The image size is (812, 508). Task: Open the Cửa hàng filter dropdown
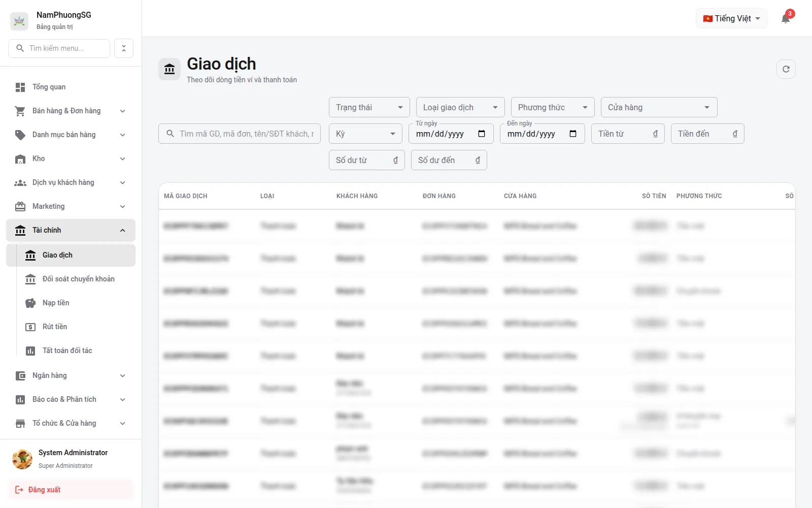click(659, 107)
